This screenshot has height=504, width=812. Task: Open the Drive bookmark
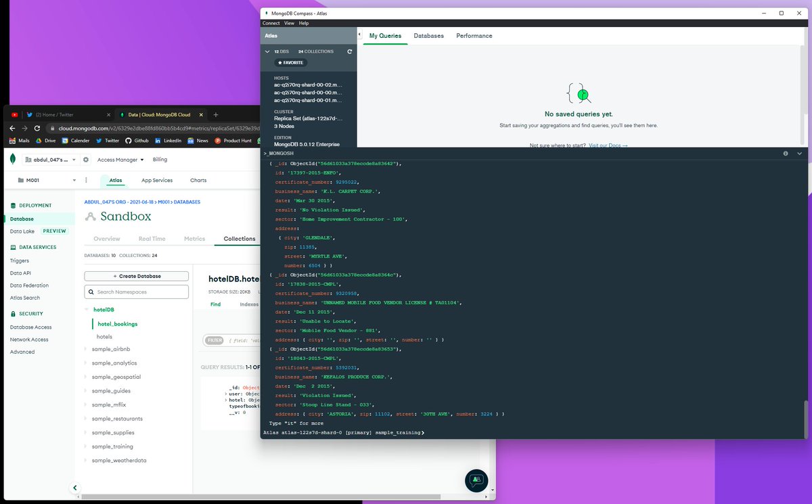(x=46, y=141)
